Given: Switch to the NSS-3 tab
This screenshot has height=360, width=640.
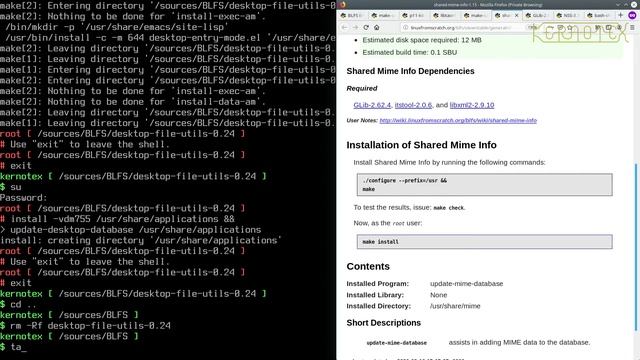Looking at the screenshot, I should (568, 15).
